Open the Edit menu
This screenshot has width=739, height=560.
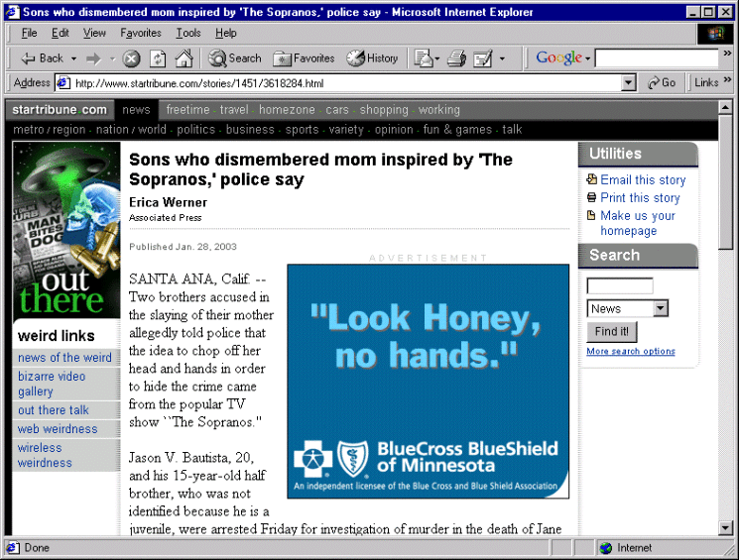click(x=60, y=33)
